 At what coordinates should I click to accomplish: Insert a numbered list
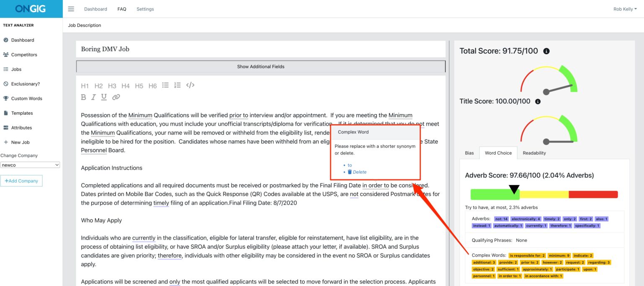click(177, 85)
